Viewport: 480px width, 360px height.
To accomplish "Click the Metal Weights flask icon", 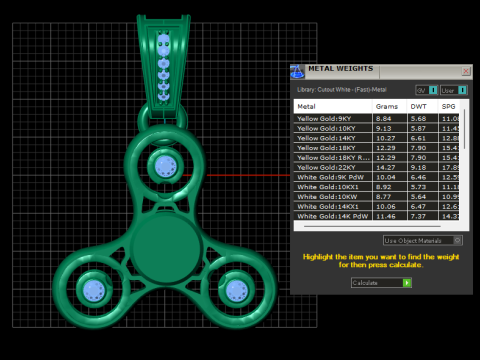I will click(297, 72).
